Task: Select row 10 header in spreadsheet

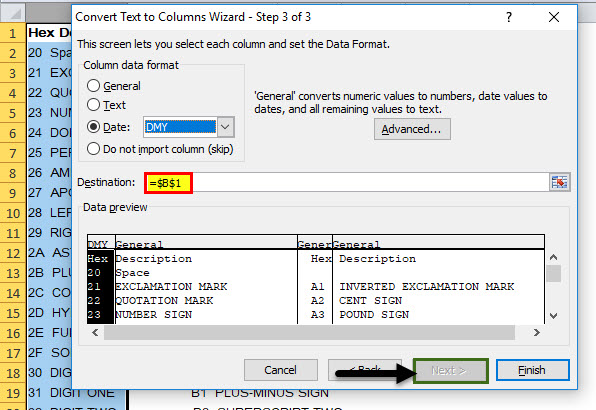Action: pos(13,213)
